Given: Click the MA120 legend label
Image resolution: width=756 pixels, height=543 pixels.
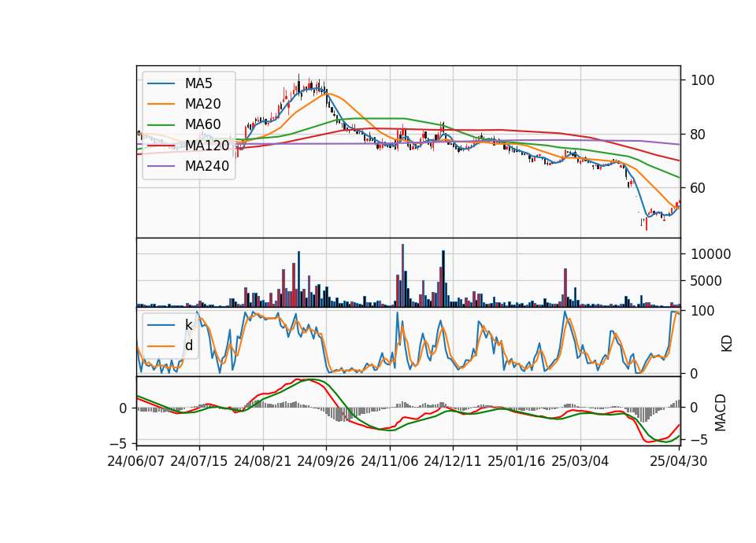Looking at the screenshot, I should coord(207,145).
